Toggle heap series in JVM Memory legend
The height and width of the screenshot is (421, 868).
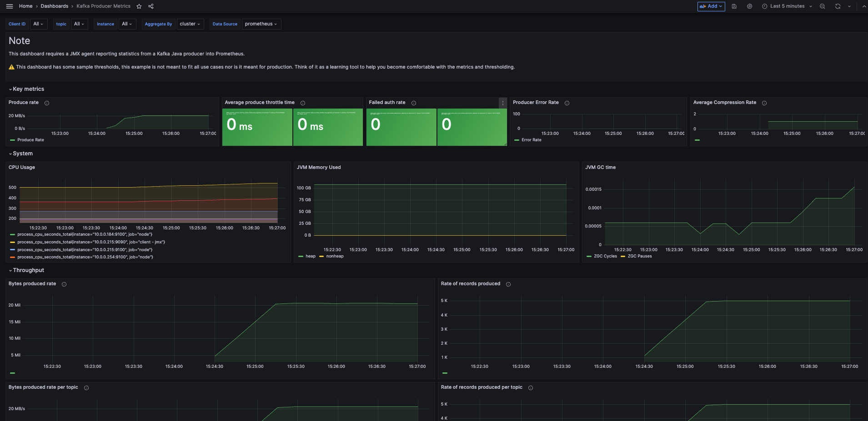coord(310,256)
